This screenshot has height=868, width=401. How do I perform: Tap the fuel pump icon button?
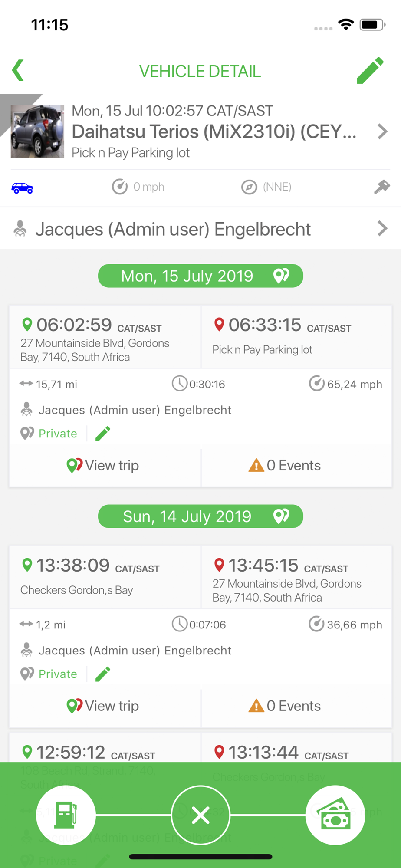(66, 815)
